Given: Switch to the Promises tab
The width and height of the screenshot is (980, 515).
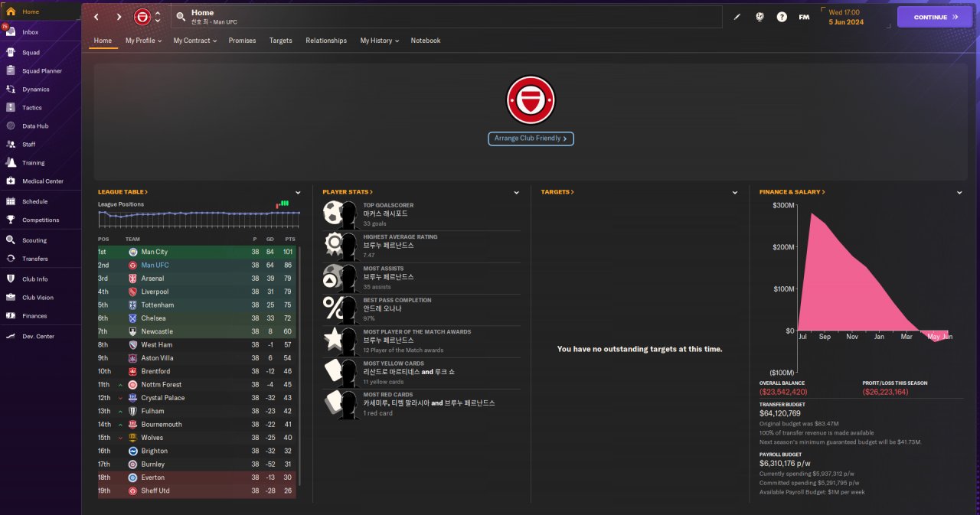Looking at the screenshot, I should point(242,41).
